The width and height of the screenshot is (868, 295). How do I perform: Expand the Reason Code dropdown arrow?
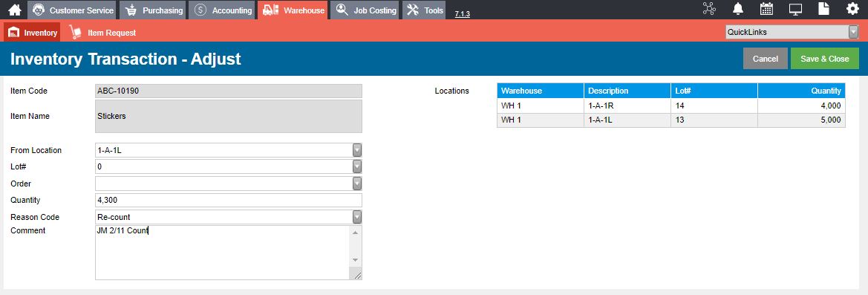(x=357, y=217)
